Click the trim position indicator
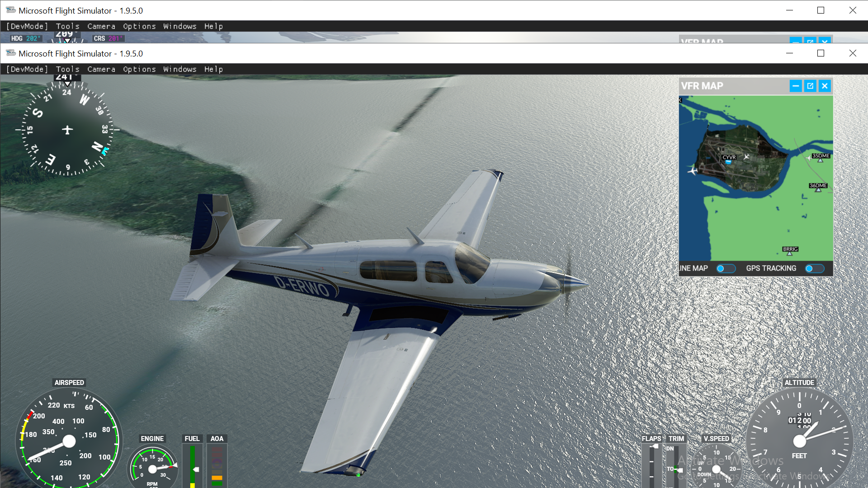This screenshot has height=488, width=868. coord(676,466)
